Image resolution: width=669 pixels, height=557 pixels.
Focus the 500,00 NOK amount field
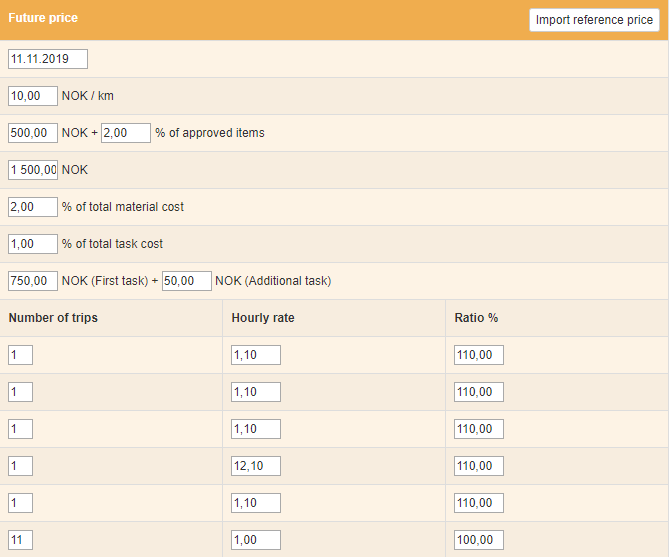pyautogui.click(x=33, y=133)
